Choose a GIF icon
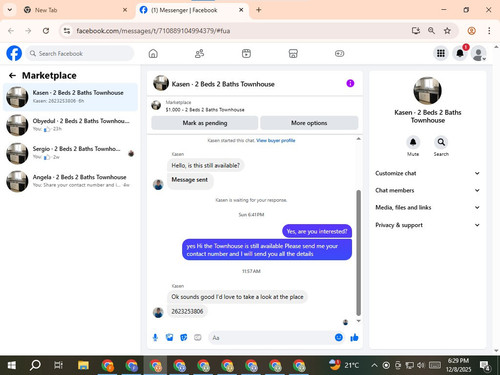 198,338
